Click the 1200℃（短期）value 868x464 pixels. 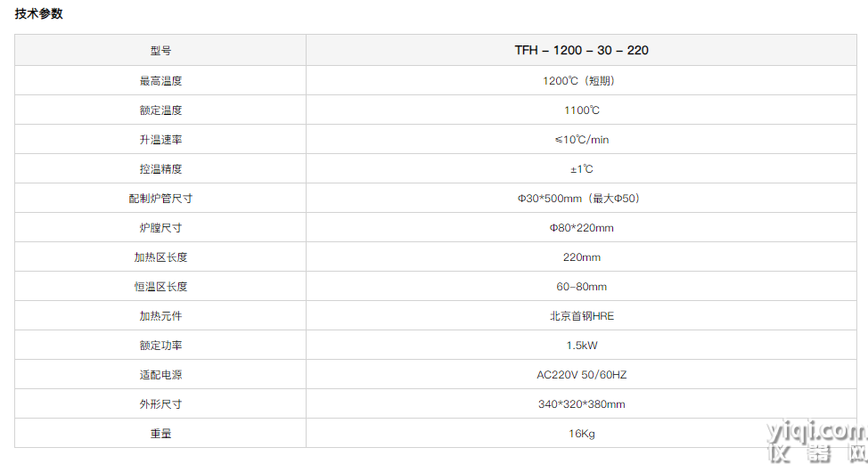pos(581,81)
